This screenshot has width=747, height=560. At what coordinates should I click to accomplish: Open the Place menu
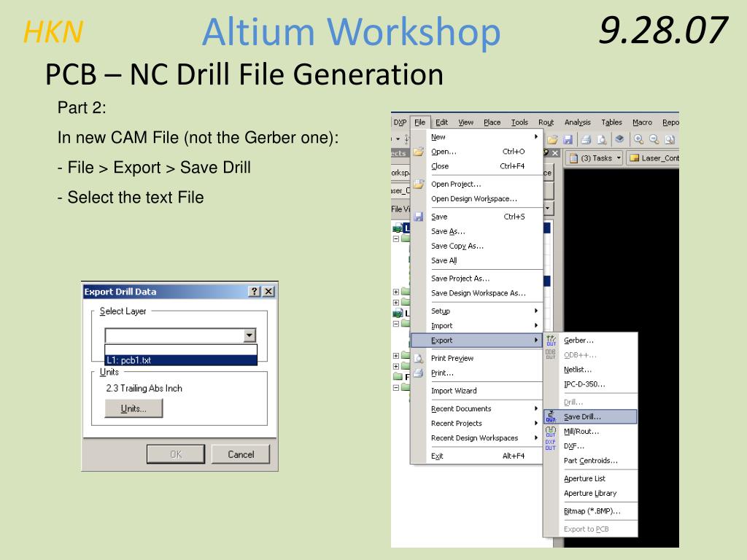click(x=492, y=122)
